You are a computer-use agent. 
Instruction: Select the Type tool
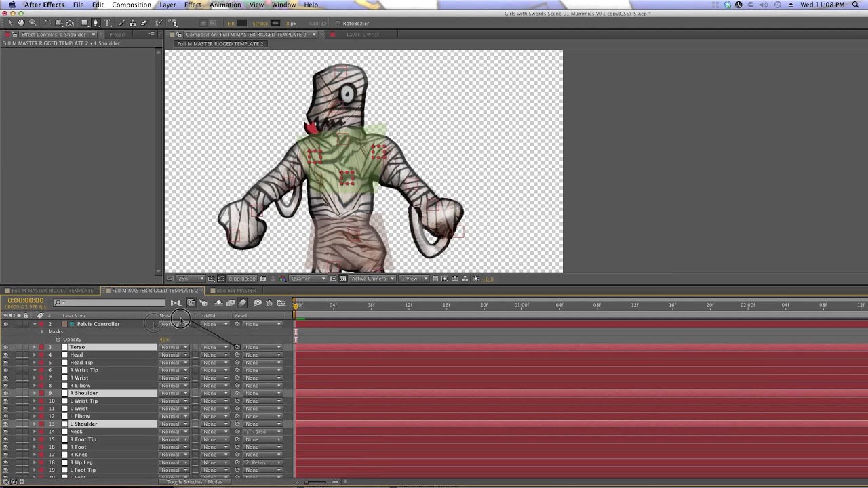click(107, 23)
